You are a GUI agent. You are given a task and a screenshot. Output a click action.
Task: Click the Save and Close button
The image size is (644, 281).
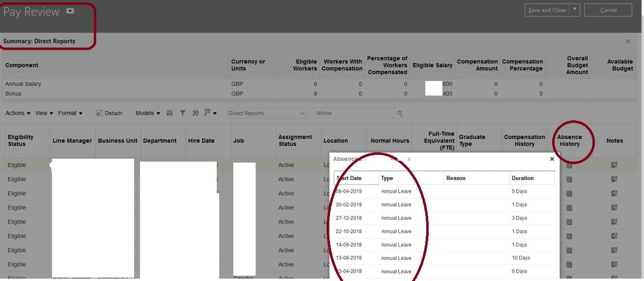(x=547, y=10)
